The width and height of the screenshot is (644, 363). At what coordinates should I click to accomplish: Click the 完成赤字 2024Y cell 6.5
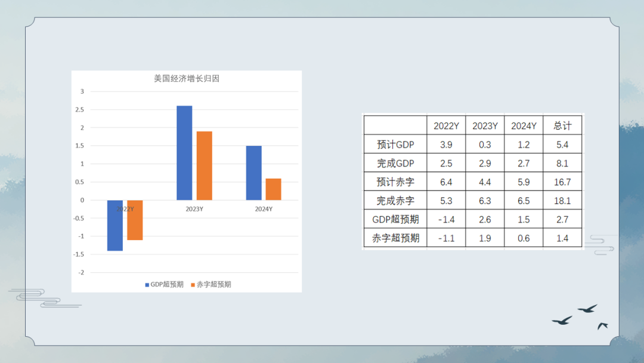click(524, 201)
